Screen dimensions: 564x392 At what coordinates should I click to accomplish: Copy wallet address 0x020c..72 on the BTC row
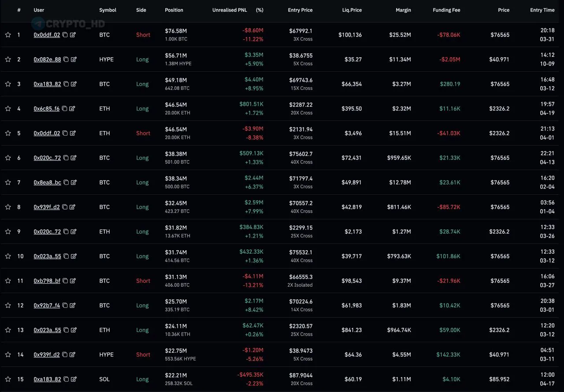click(x=65, y=158)
